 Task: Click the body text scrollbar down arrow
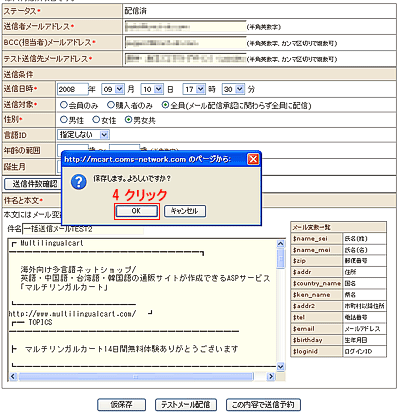coord(281,367)
